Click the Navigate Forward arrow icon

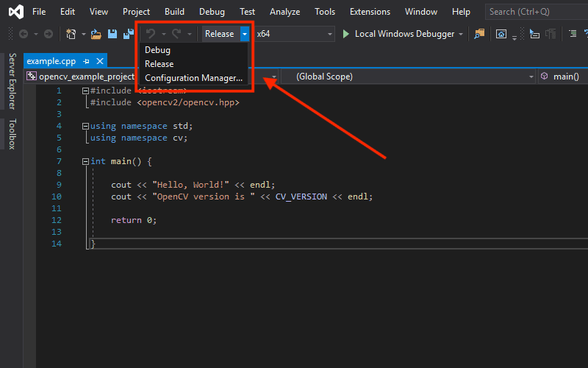click(49, 34)
